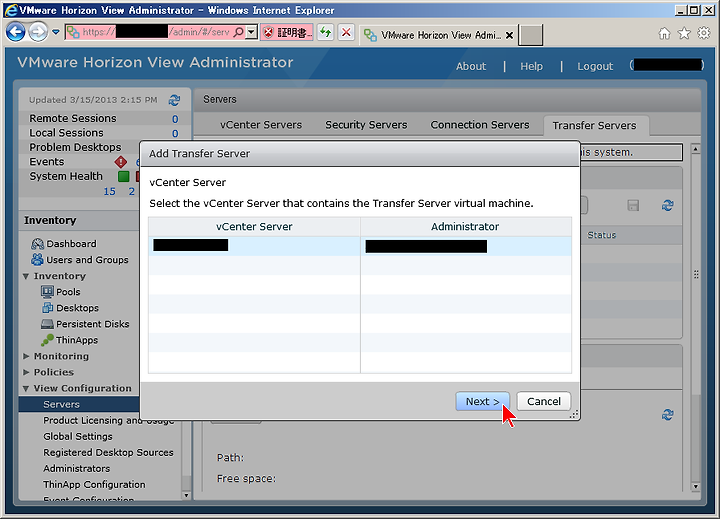Screen dimensions: 720x519
Task: Click the Administrator column header
Action: tap(466, 226)
